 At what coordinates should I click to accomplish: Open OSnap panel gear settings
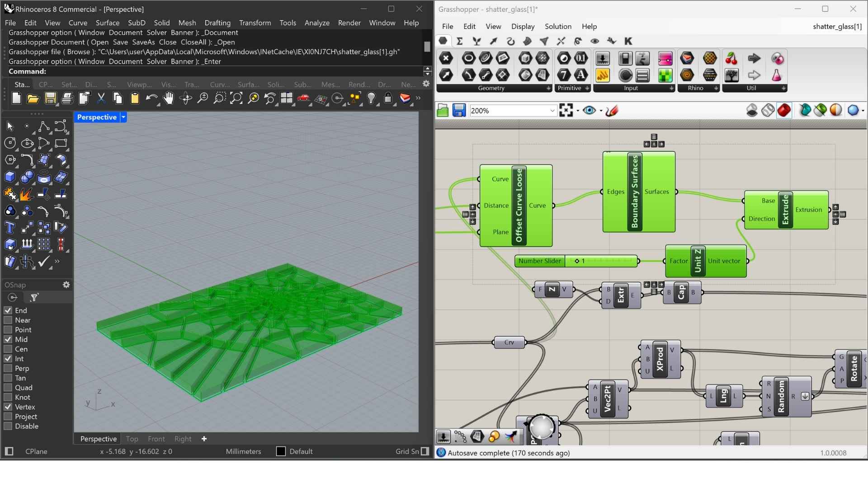pos(66,285)
